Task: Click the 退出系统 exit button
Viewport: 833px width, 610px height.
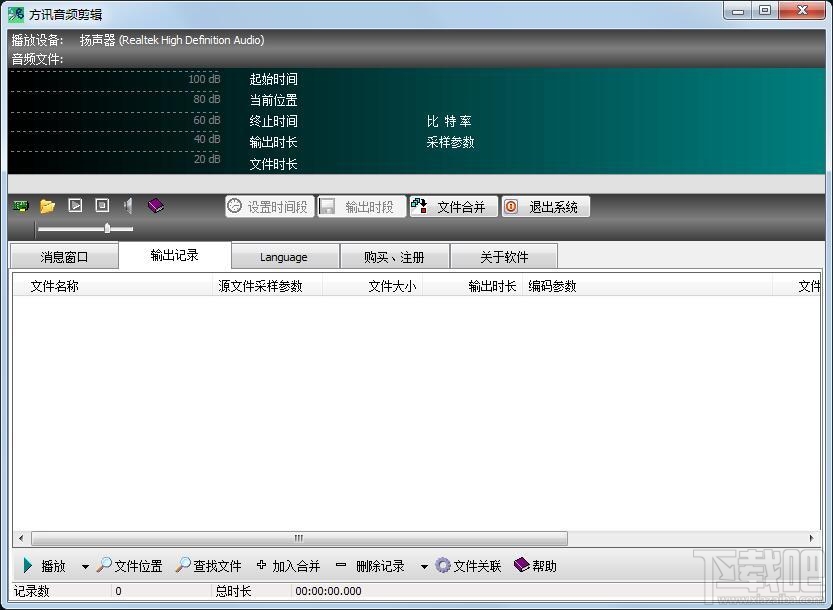Action: [546, 207]
